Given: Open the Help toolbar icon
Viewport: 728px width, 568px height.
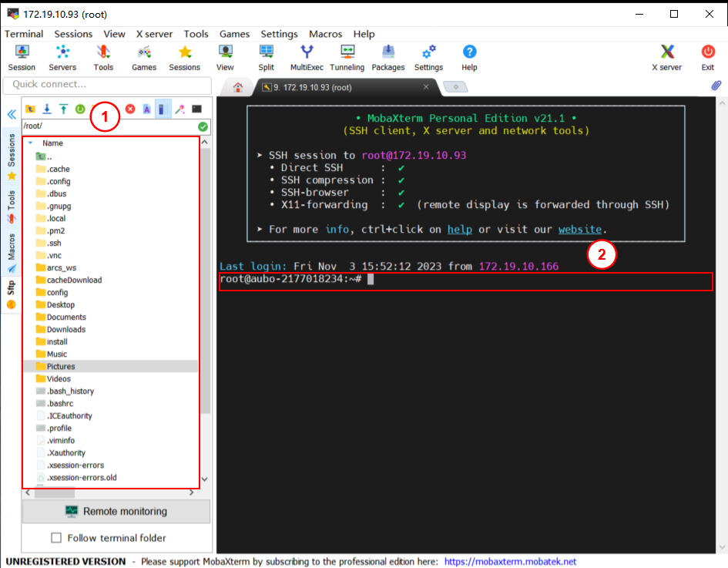Looking at the screenshot, I should 469,58.
